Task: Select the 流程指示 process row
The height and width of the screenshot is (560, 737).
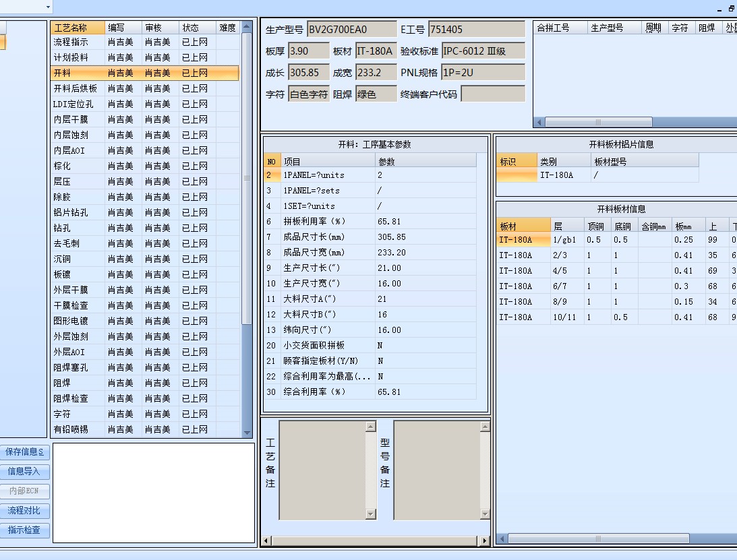Action: click(145, 42)
